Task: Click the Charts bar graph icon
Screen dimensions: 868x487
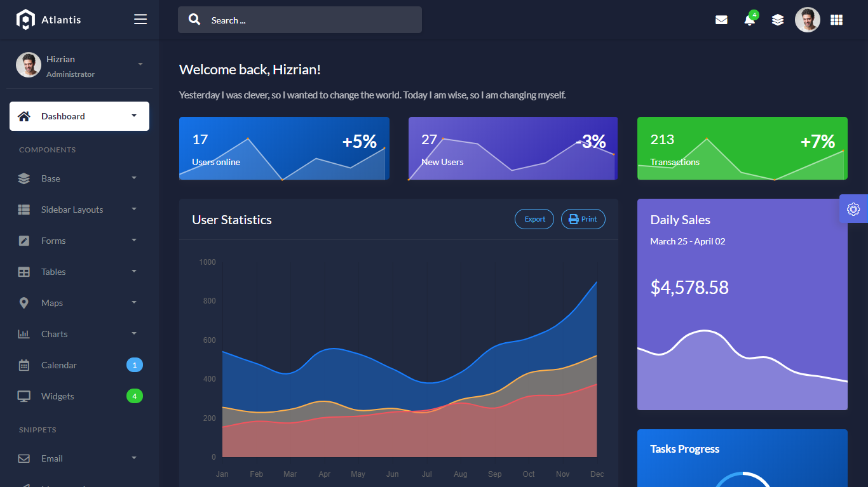Action: [x=24, y=334]
